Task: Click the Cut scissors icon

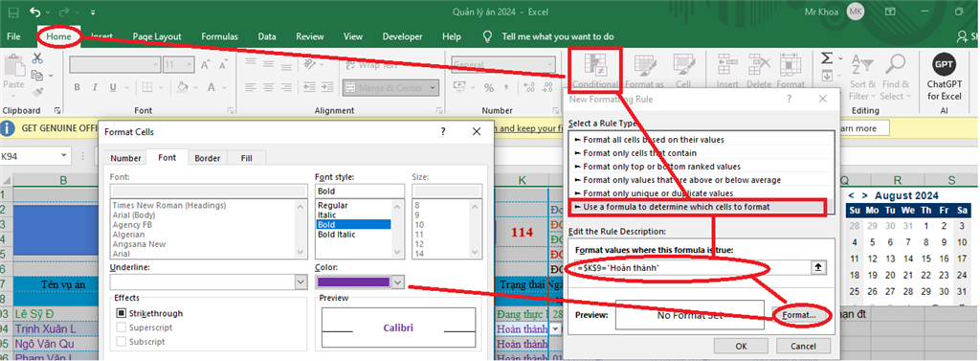Action: (x=37, y=58)
